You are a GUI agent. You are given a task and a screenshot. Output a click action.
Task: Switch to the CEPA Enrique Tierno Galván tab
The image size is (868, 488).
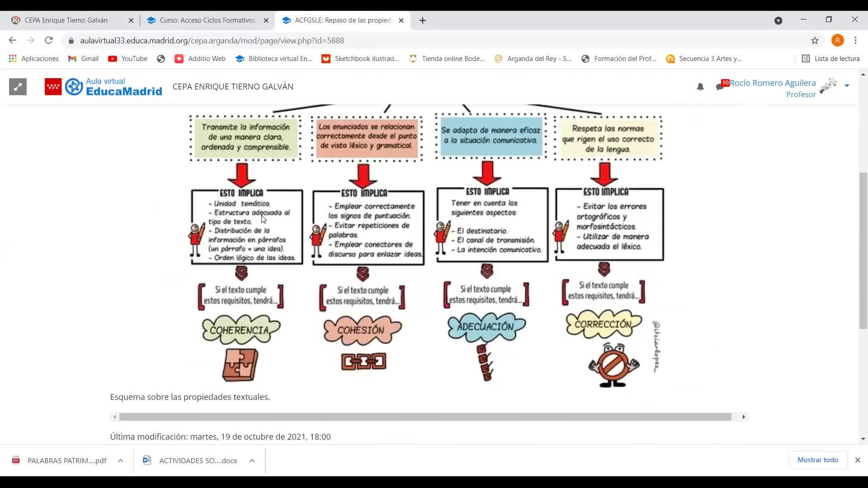tap(66, 20)
